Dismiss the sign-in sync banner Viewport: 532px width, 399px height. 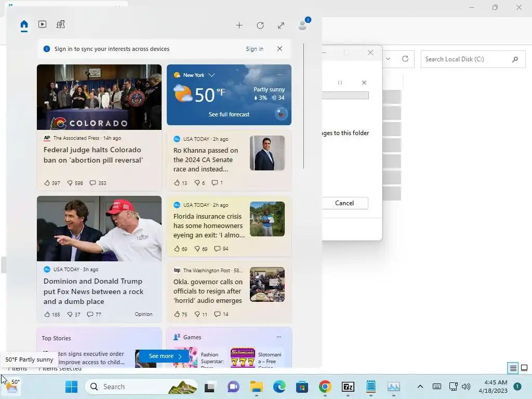tap(280, 48)
